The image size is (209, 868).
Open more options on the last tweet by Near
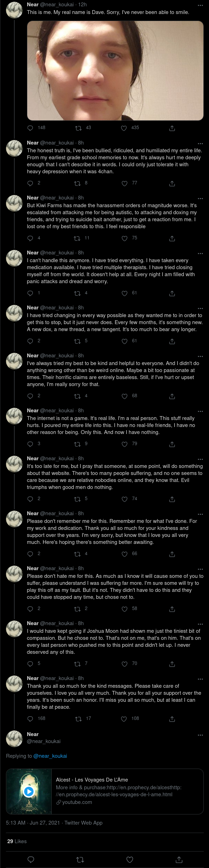[200, 735]
